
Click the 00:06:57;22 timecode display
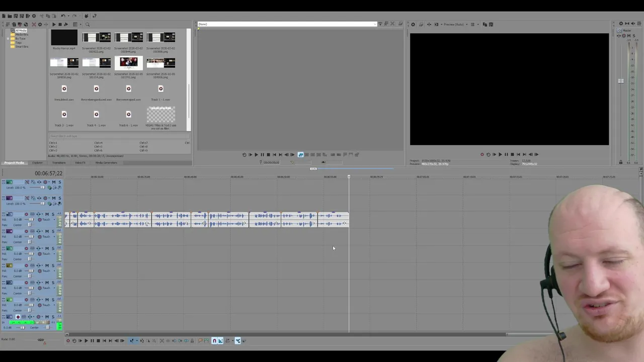point(48,173)
